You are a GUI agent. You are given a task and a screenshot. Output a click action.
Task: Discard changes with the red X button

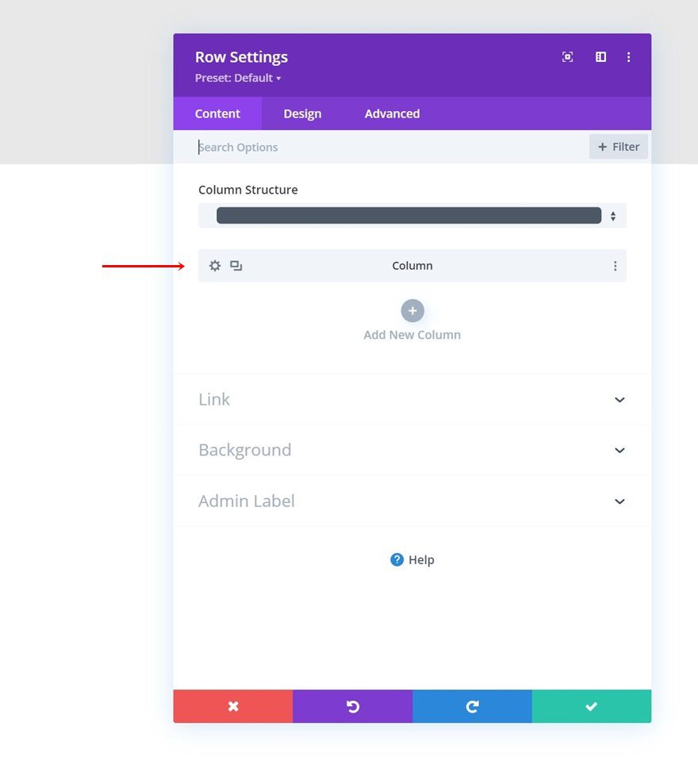(232, 706)
